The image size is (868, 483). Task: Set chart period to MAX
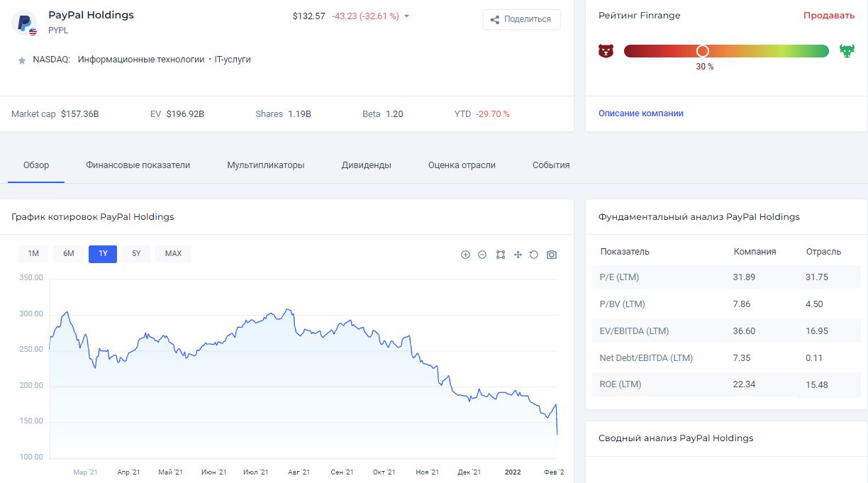[173, 254]
